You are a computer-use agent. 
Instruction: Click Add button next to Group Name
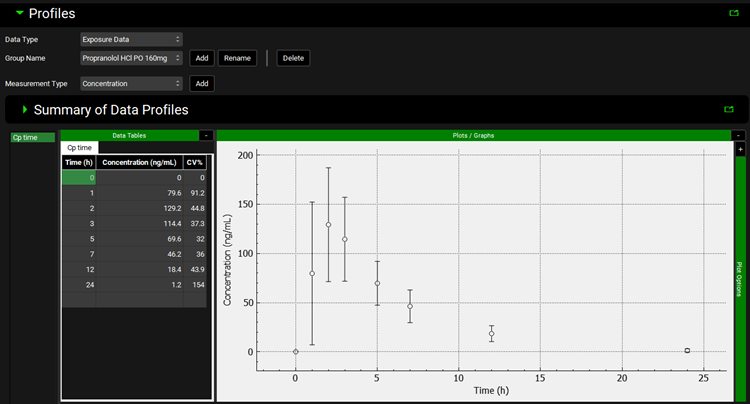[200, 58]
